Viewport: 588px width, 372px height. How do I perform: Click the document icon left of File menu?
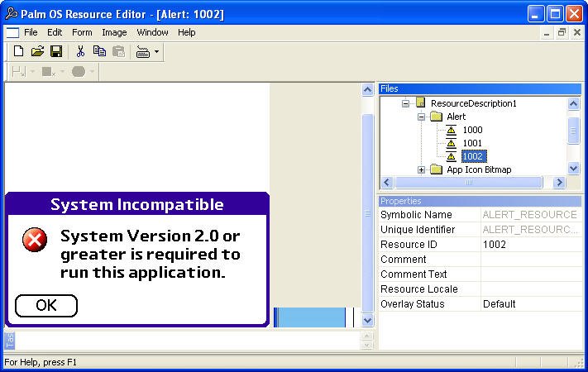(12, 32)
